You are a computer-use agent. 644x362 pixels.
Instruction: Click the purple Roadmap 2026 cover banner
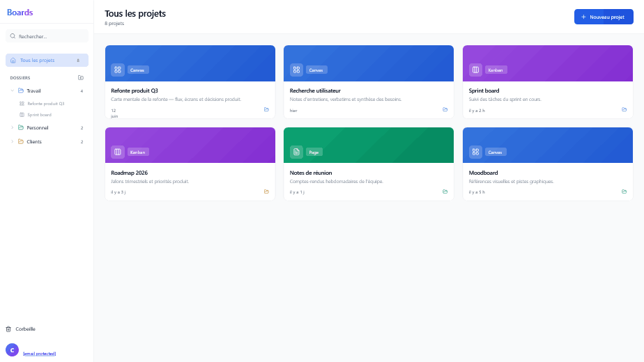tap(190, 145)
